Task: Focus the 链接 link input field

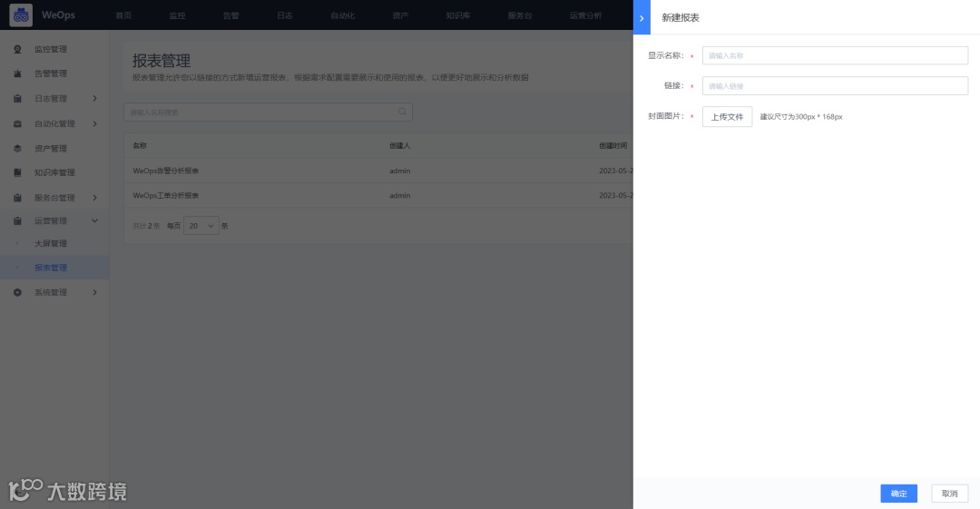Action: coord(835,85)
